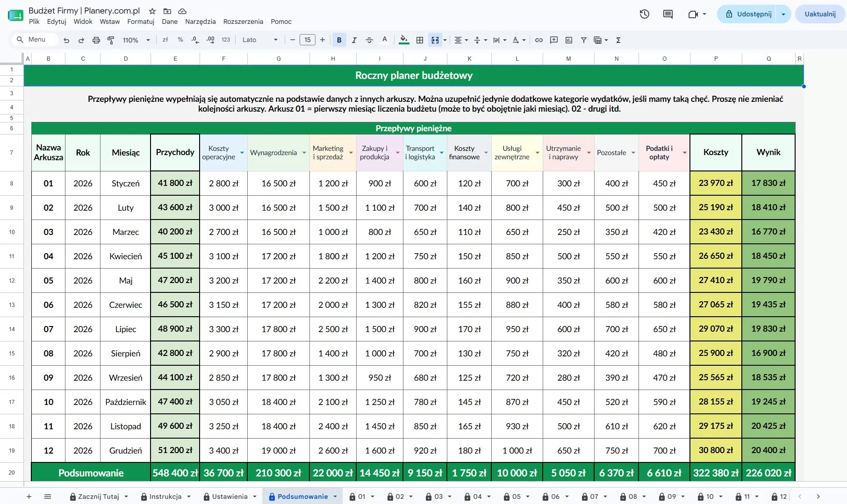The height and width of the screenshot is (504, 847).
Task: Toggle strikethrough formatting
Action: (369, 40)
